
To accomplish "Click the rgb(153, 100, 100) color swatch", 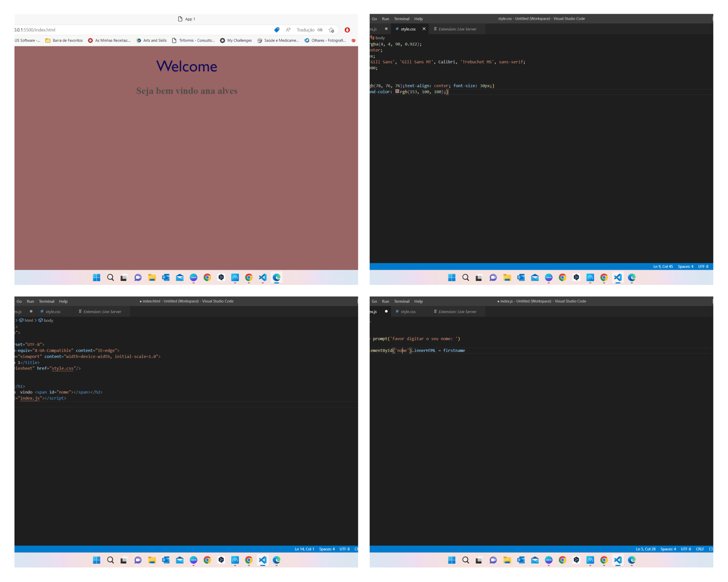I will (x=397, y=91).
